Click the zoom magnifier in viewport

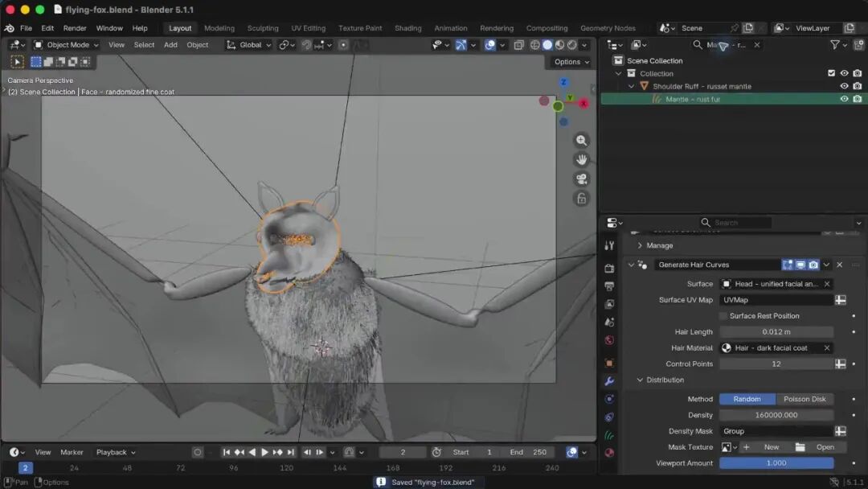click(581, 141)
